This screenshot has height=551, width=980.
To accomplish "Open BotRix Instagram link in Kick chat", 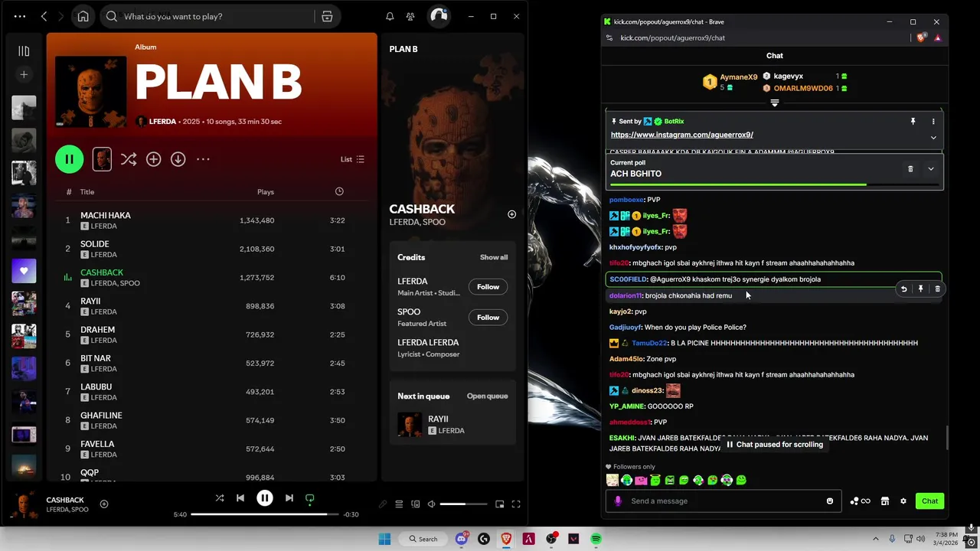I will point(682,135).
